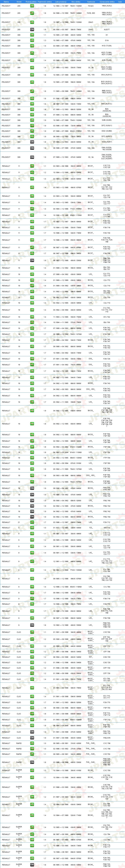Image resolution: width=125 pixels, height=868 pixels.
Task: Click petrol icon in the Clio C1E 700 row
Action: (32, 632)
